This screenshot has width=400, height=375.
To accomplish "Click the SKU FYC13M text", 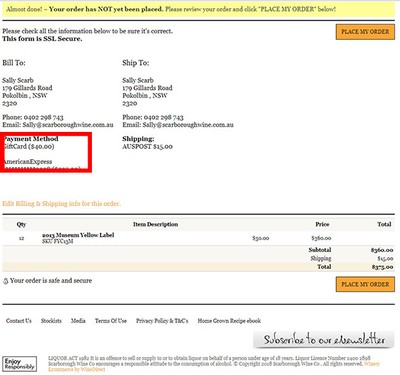I will [57, 241].
